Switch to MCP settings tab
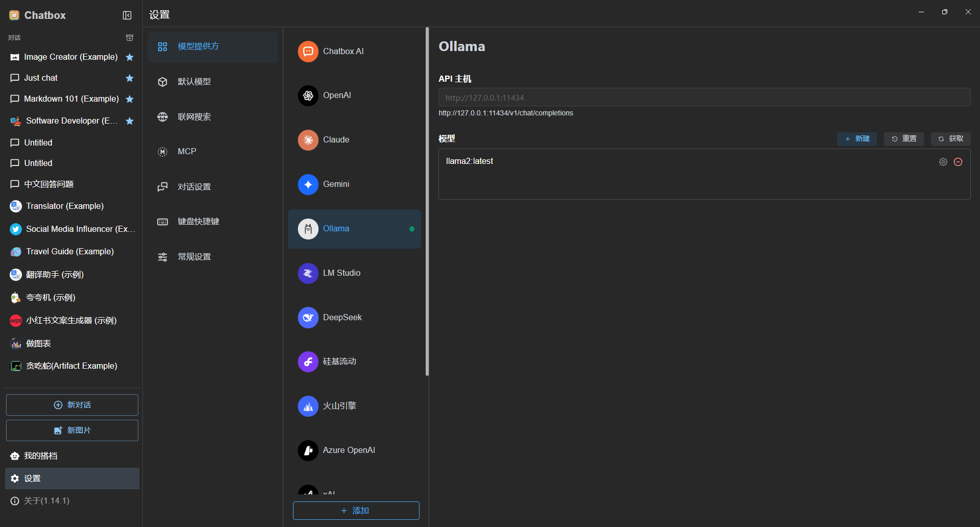980x527 pixels. click(x=213, y=152)
